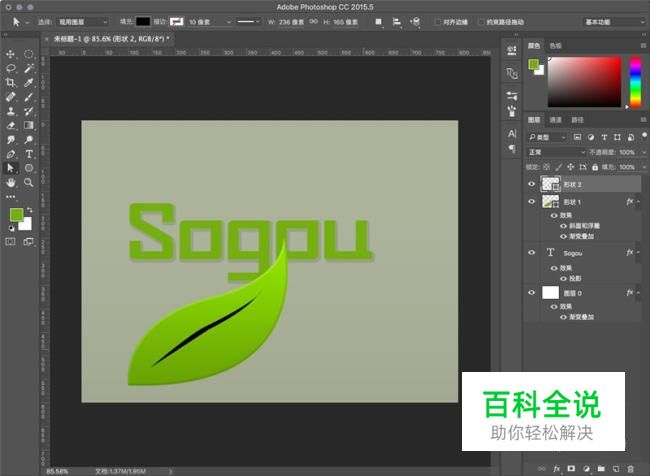Toggle 形状 1 渐变叠加 effect visibility
The height and width of the screenshot is (476, 650).
tap(563, 236)
